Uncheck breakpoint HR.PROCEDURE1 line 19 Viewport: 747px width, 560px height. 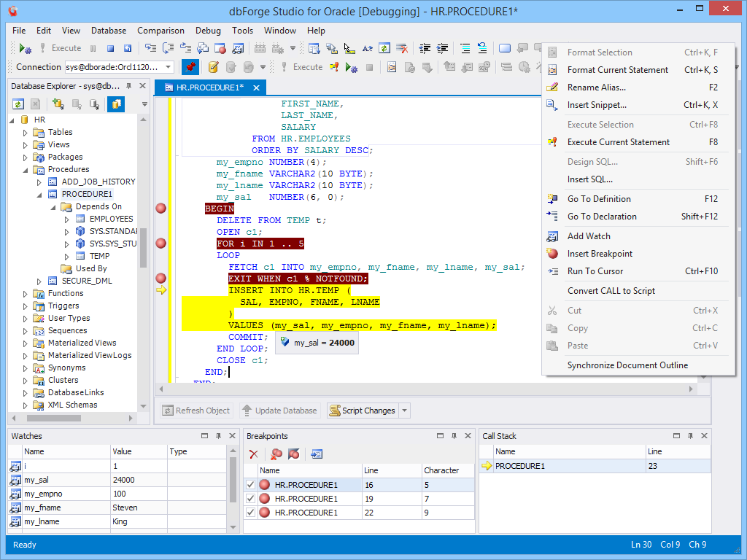[x=251, y=499]
